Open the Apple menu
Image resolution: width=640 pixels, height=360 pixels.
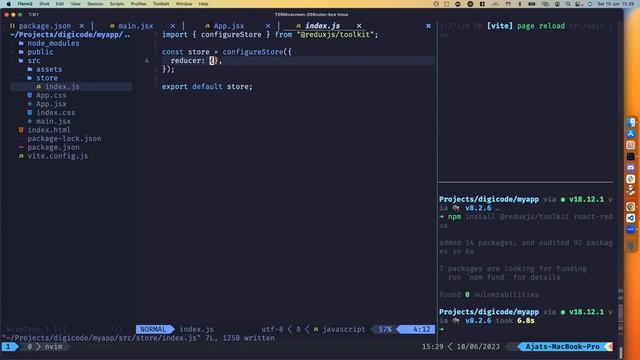(9, 4)
